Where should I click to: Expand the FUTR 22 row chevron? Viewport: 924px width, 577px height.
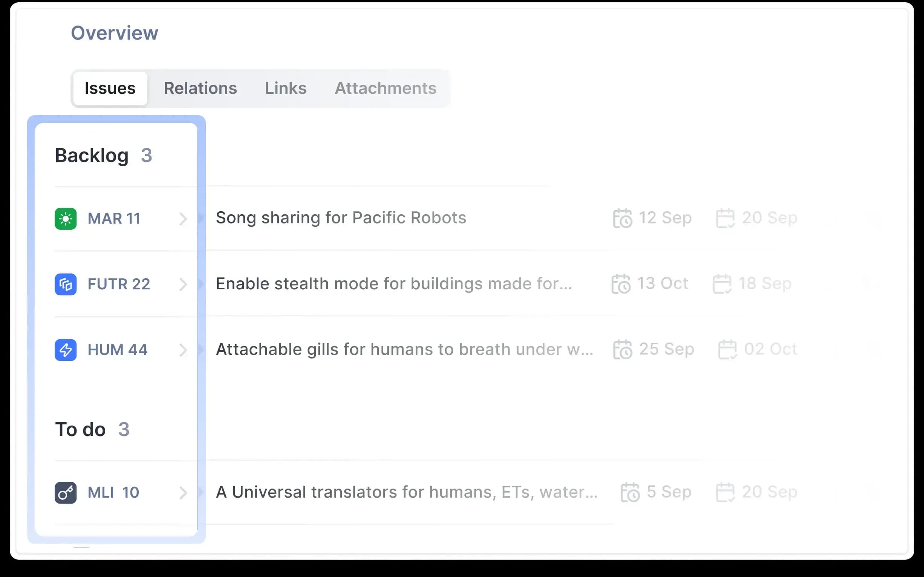[183, 284]
